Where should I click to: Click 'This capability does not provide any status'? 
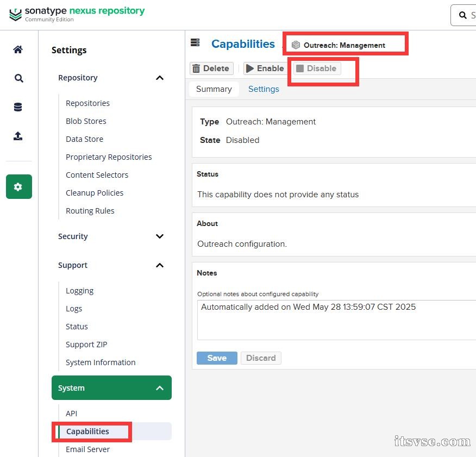pyautogui.click(x=278, y=195)
